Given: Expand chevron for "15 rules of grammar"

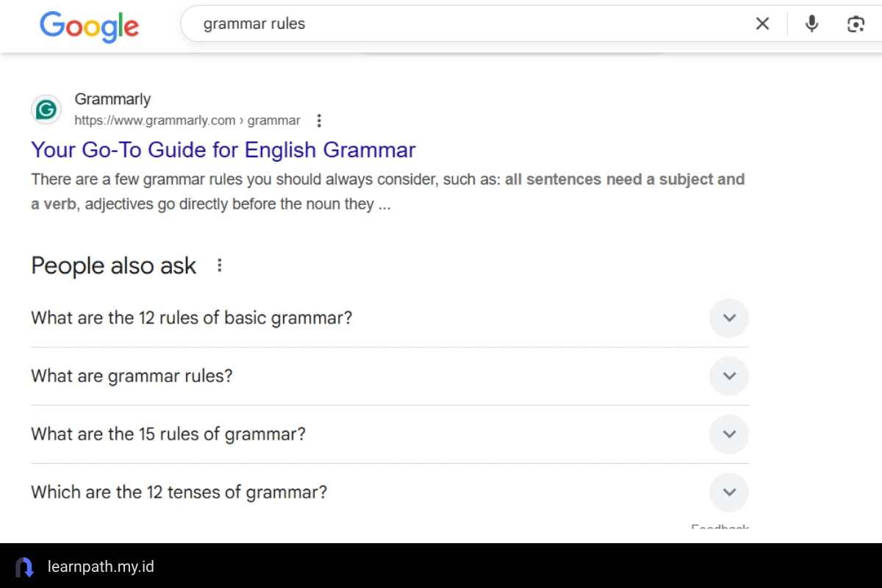Looking at the screenshot, I should (728, 434).
